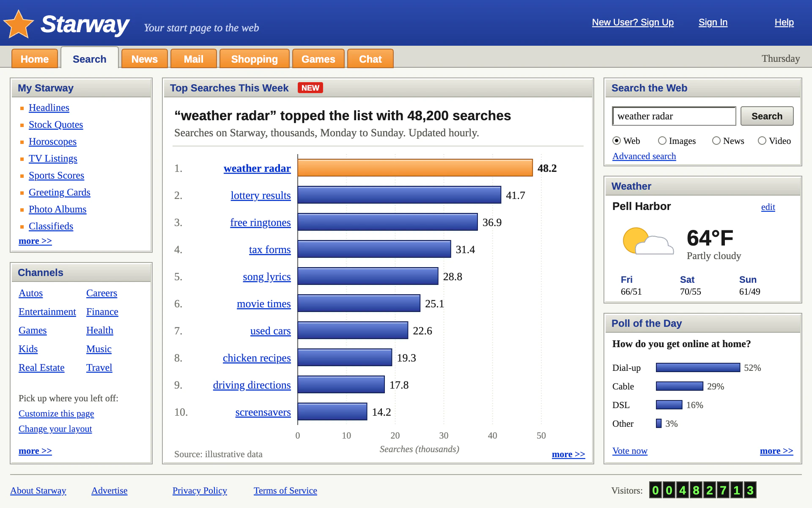
Task: Click New User? Sign Up link
Action: click(633, 22)
